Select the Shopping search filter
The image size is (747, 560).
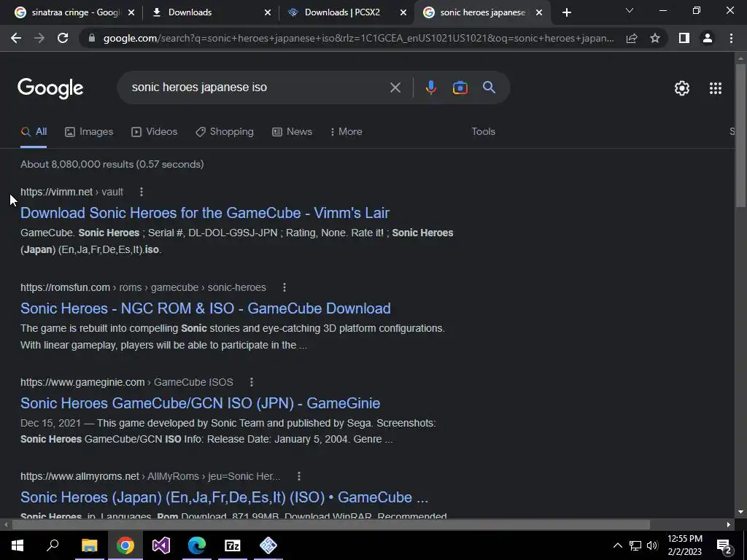point(225,132)
